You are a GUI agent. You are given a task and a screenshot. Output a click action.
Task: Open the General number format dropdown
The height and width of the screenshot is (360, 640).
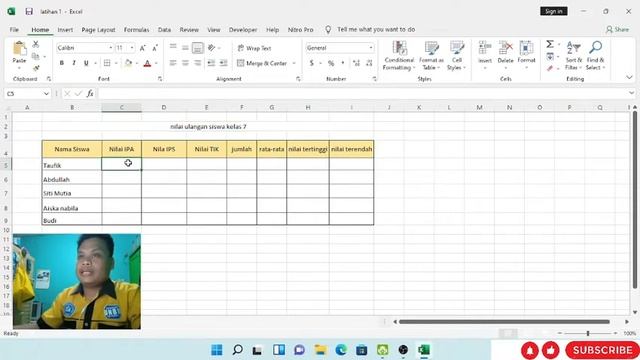[371, 48]
